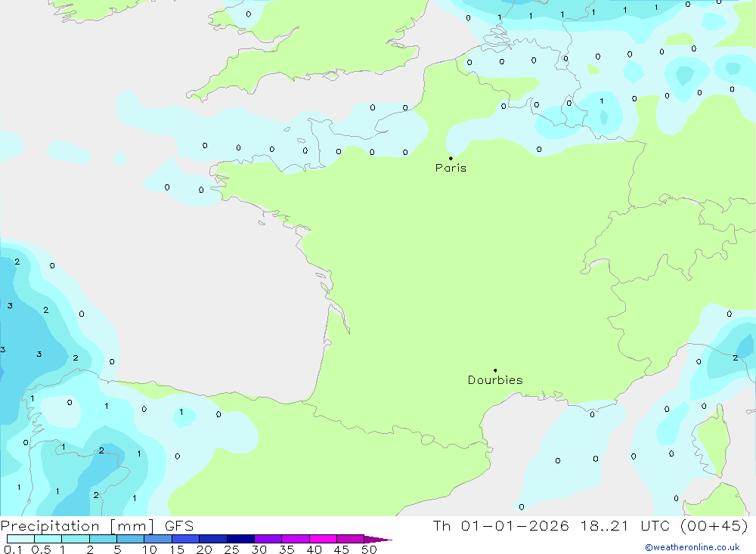Pick the 1–2 mm legend swatch
Screen dimensions: 756x554
click(x=75, y=539)
